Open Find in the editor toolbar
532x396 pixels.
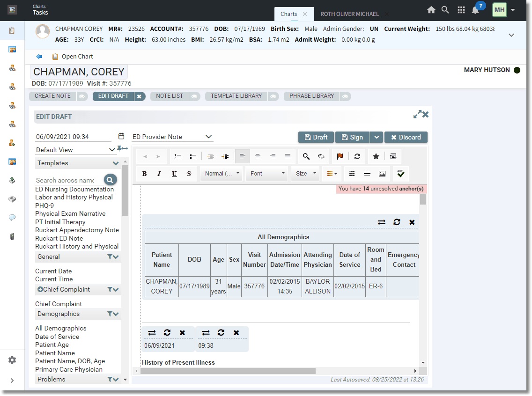pos(306,156)
